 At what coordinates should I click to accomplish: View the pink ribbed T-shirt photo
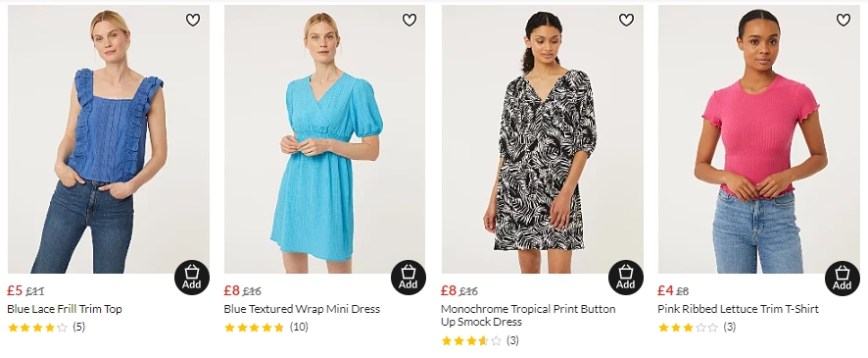click(759, 139)
